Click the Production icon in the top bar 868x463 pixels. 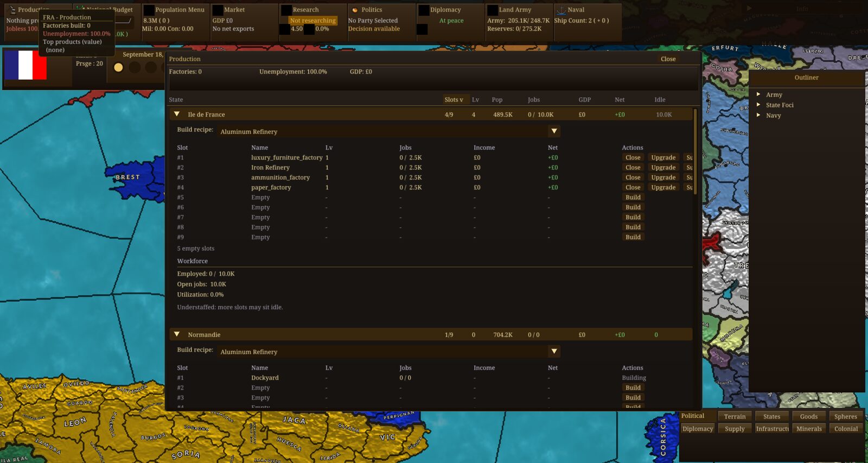12,10
